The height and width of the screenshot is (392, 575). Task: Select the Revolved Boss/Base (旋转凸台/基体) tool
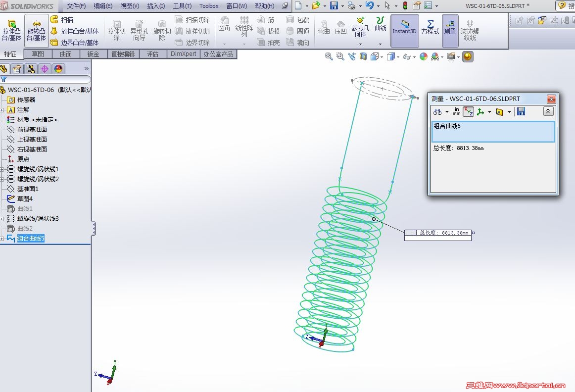(36, 31)
